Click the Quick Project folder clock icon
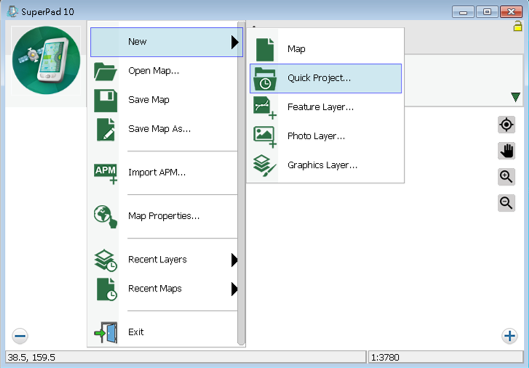The image size is (529, 368). tap(265, 79)
